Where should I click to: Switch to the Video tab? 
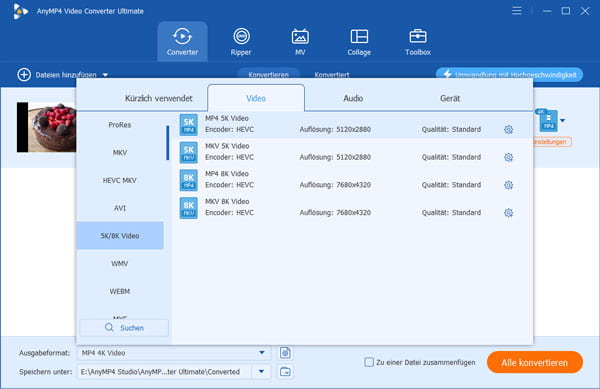[256, 98]
